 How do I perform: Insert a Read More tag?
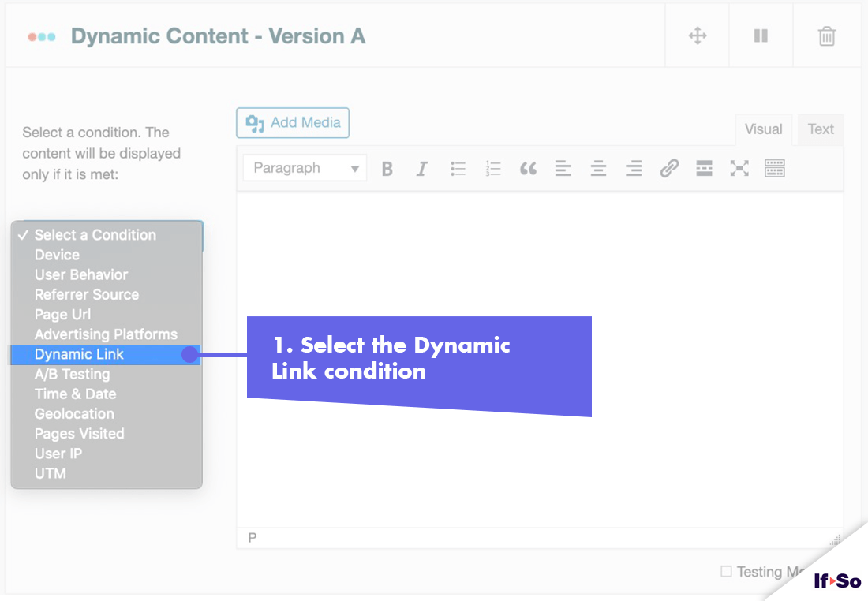click(x=703, y=168)
